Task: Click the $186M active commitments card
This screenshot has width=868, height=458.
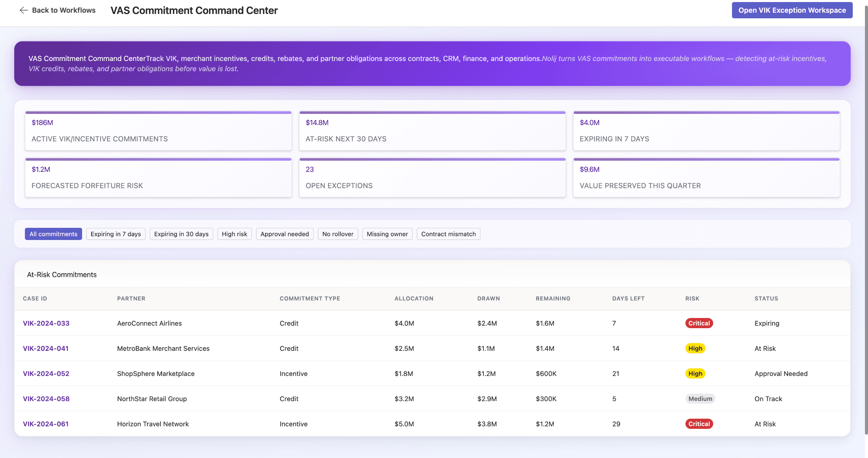Action: pos(158,131)
